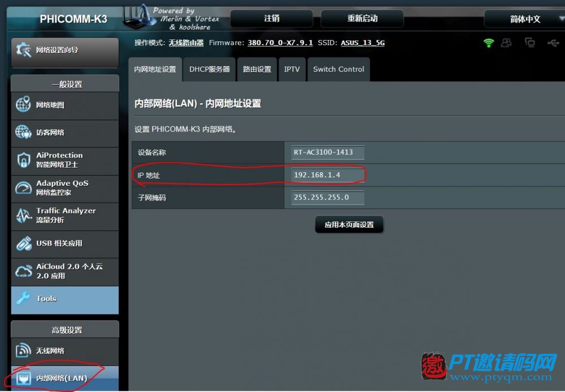This screenshot has width=565, height=392.
Task: Click the connected clients status icon
Action: tap(506, 43)
